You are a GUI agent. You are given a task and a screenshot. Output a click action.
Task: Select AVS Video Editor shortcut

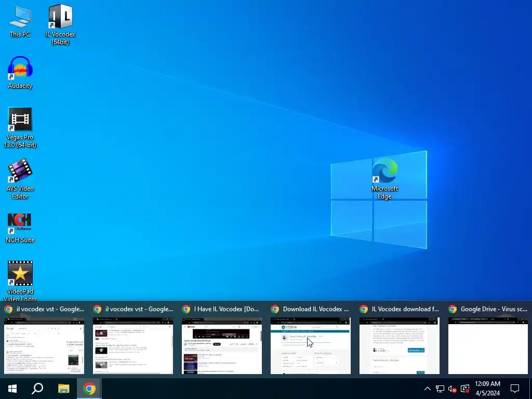(x=20, y=179)
